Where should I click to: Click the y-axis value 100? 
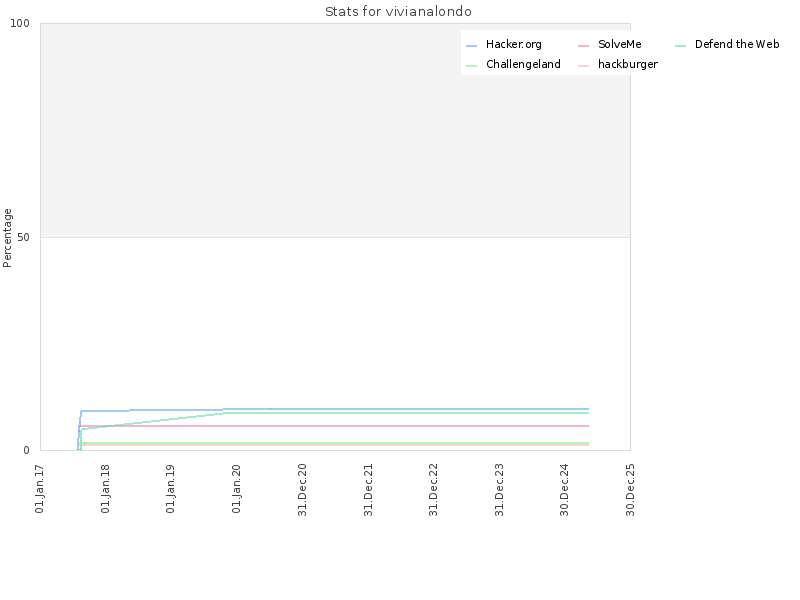20,23
